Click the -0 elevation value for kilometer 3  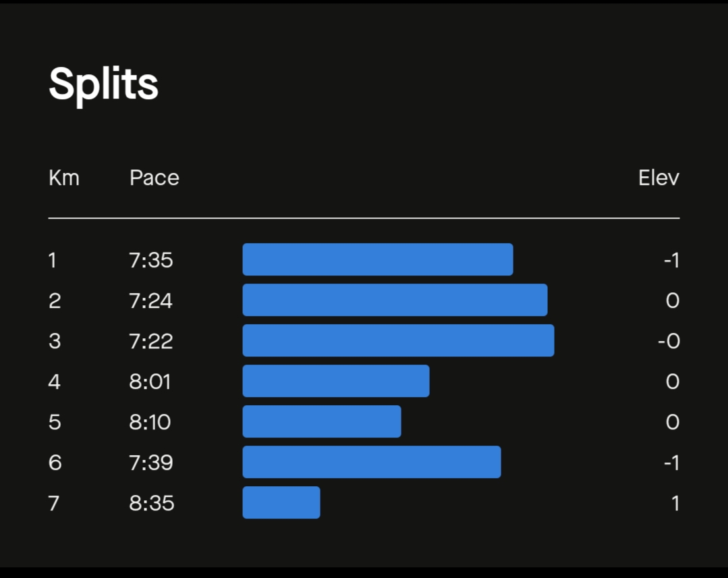(669, 341)
